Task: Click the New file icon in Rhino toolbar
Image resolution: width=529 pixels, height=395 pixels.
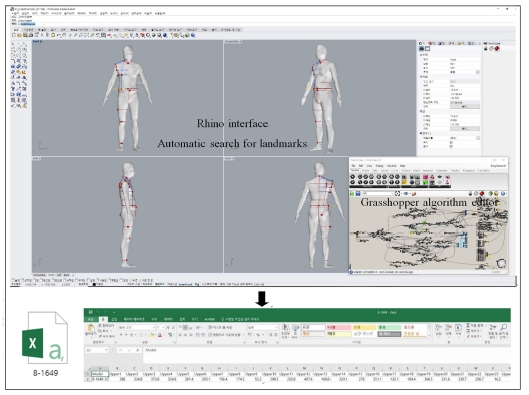Action: click(14, 35)
